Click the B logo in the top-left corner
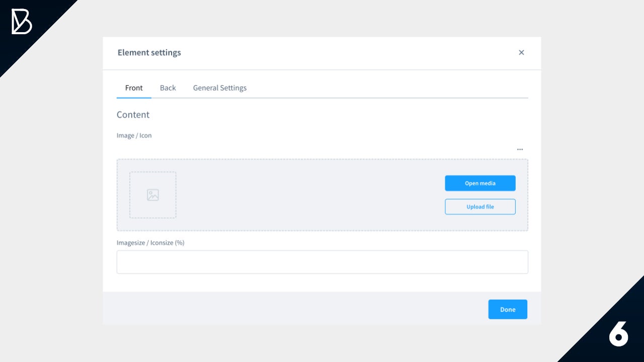 22,22
